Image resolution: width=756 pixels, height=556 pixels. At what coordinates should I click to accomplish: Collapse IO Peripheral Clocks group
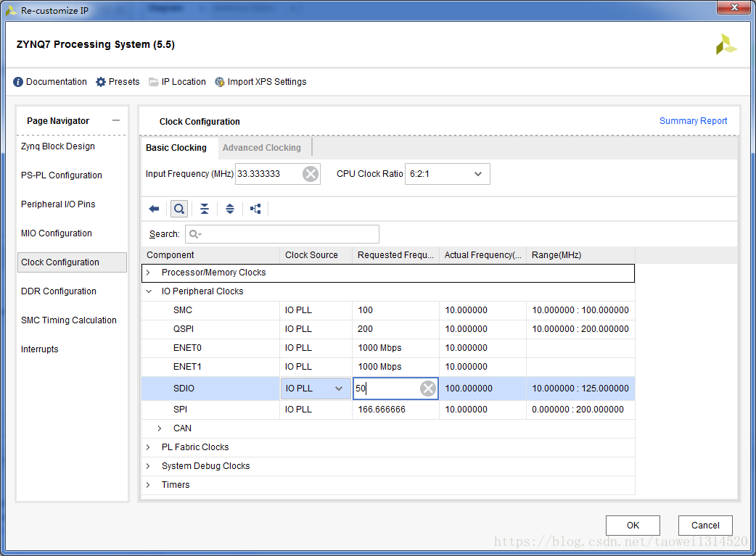coord(149,291)
